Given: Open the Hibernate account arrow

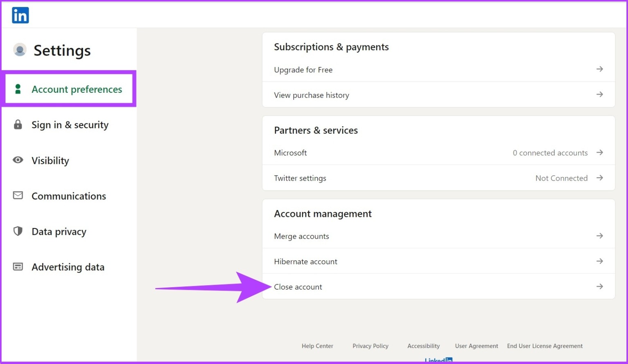Looking at the screenshot, I should [599, 261].
